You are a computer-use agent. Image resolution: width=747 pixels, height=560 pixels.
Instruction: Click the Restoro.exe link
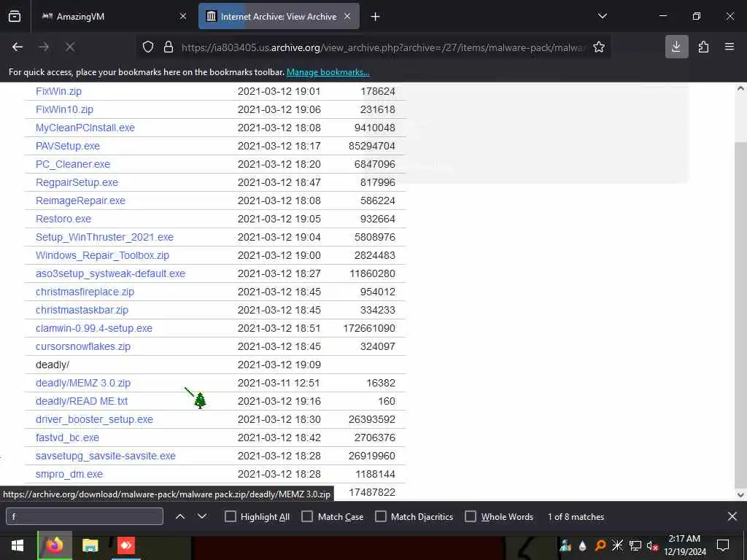tap(63, 219)
